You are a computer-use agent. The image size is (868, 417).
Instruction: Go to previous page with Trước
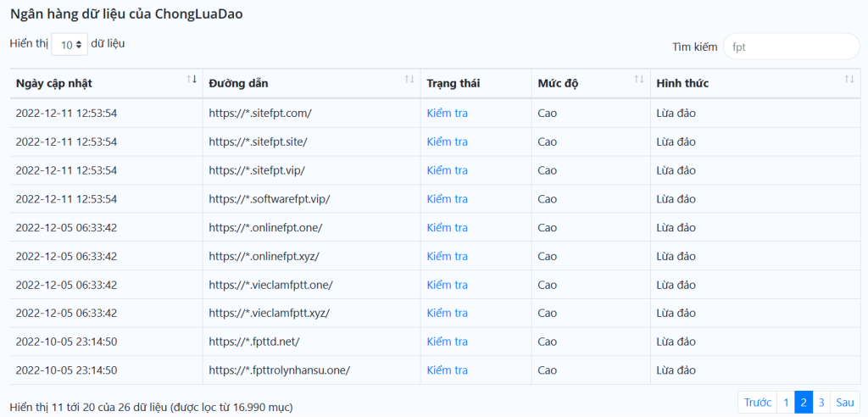[x=757, y=402]
